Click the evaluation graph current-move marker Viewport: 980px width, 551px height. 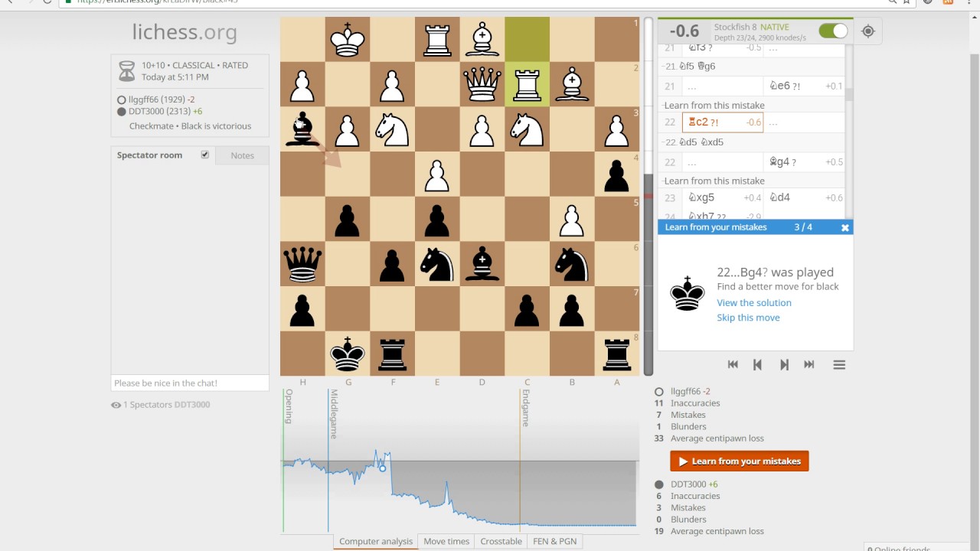tap(383, 468)
